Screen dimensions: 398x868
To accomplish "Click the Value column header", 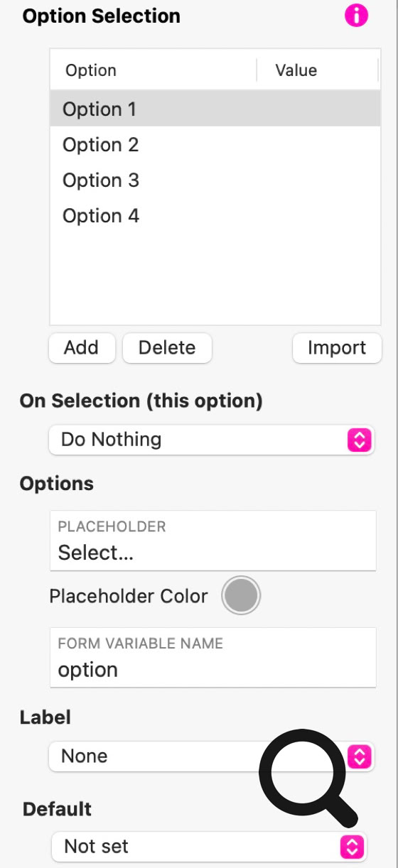I will pyautogui.click(x=318, y=70).
